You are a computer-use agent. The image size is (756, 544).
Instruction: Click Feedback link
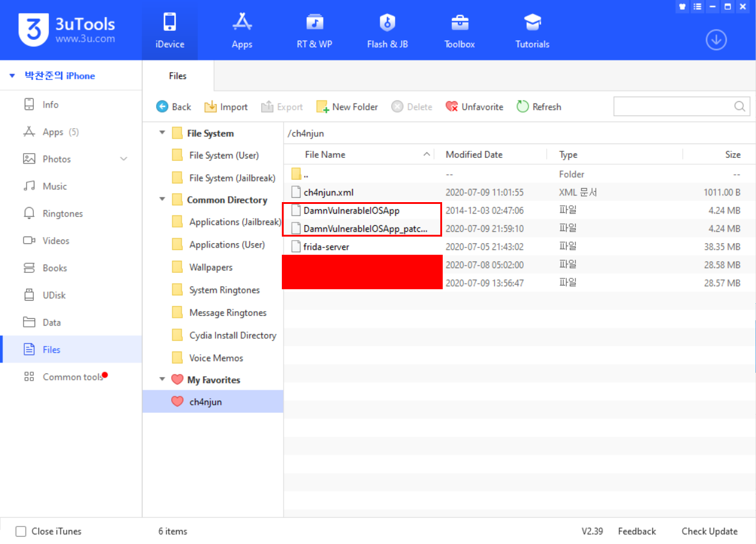tap(637, 531)
